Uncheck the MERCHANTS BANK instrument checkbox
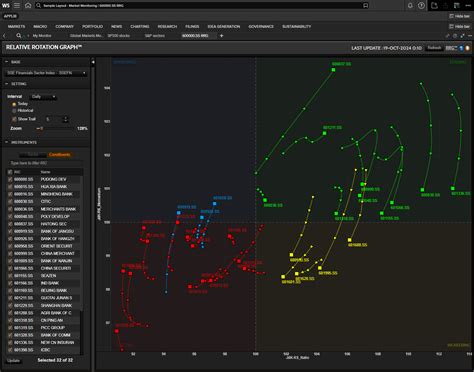Viewport: 474px width, 372px height. tap(10, 209)
